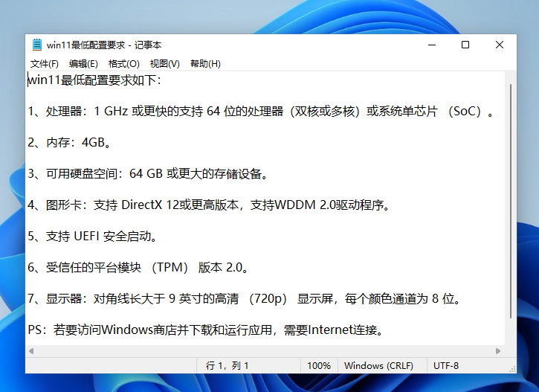Open the 帮助(H) menu
Viewport: 539px width, 392px height.
[205, 64]
